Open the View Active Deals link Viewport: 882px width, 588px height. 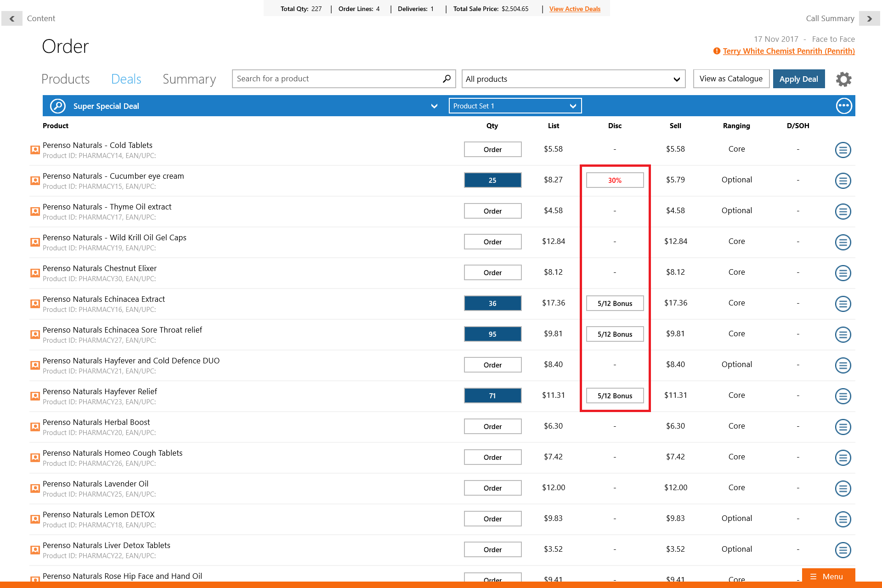pyautogui.click(x=575, y=9)
